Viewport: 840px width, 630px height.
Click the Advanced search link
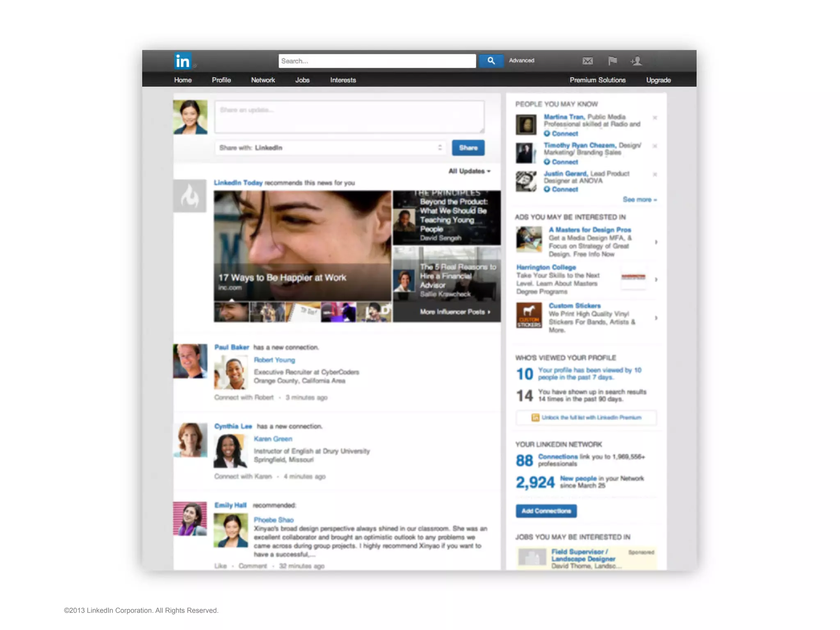[x=522, y=60]
